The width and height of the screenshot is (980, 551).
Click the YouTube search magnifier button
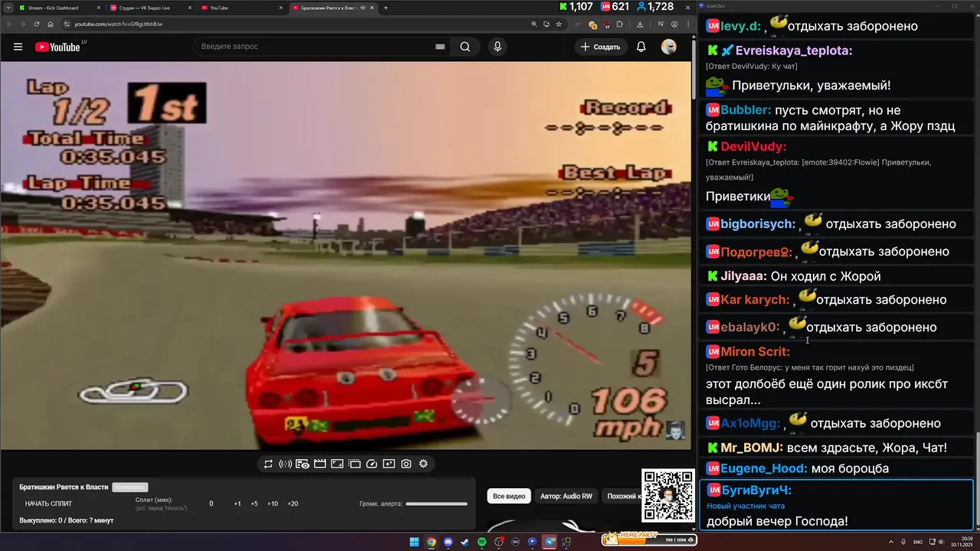coord(465,47)
